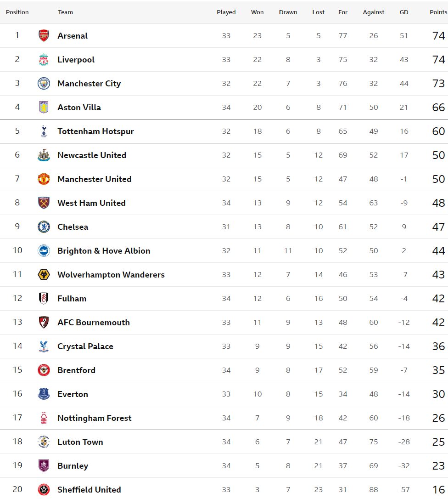This screenshot has width=448, height=499.
Task: Click the Position column header
Action: [17, 12]
